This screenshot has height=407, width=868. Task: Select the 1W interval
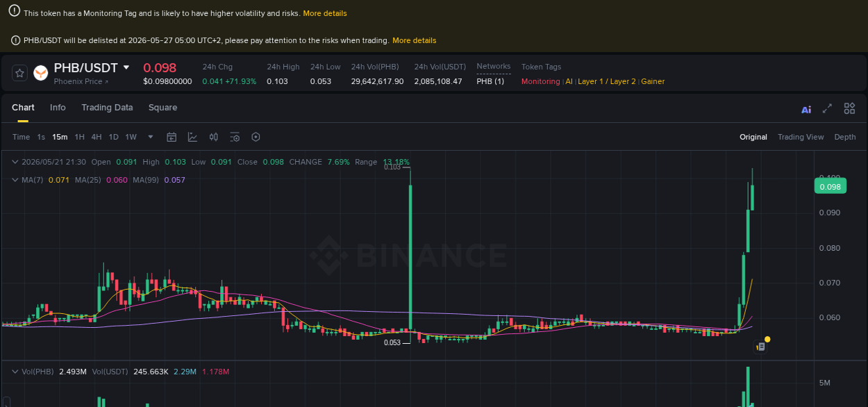click(131, 137)
